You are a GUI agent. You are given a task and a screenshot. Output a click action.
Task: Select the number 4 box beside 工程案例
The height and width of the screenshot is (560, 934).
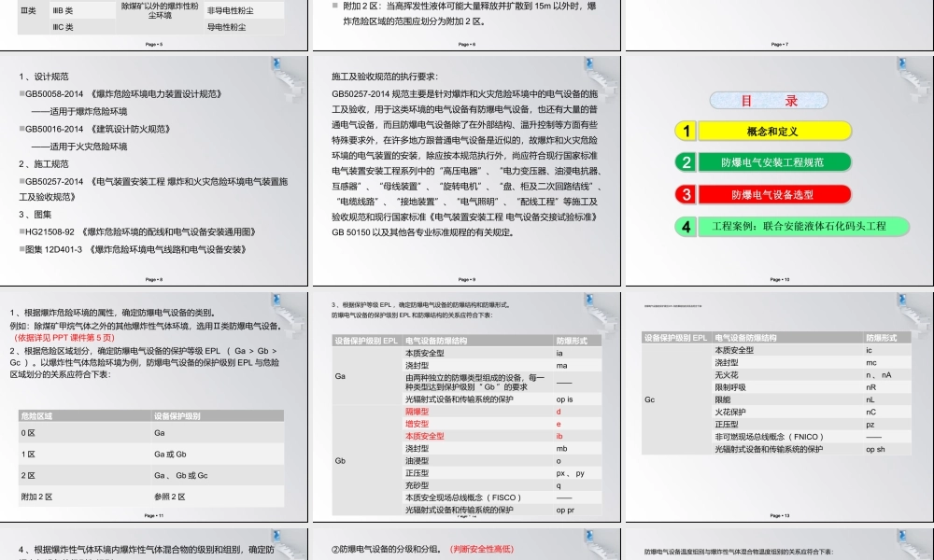pos(686,226)
